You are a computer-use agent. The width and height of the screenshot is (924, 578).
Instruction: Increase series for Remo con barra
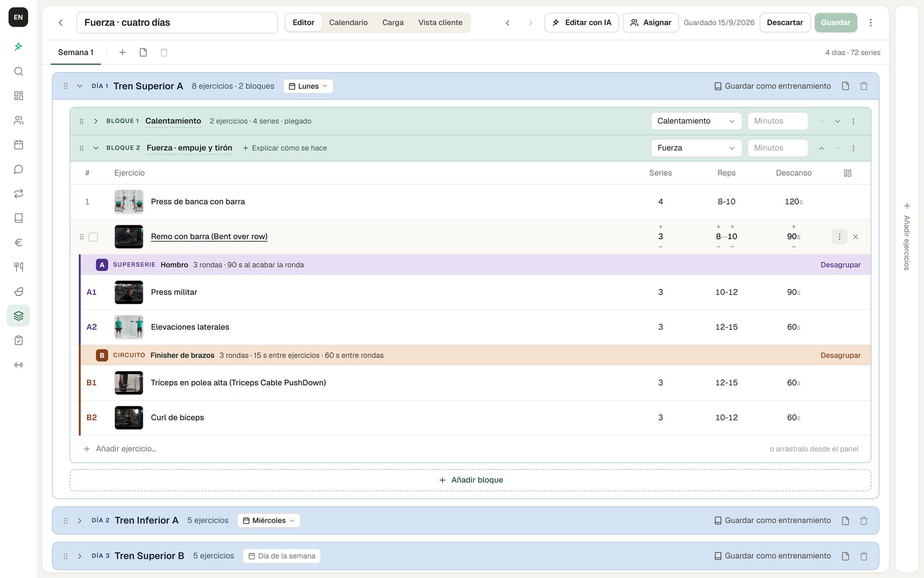tap(661, 227)
